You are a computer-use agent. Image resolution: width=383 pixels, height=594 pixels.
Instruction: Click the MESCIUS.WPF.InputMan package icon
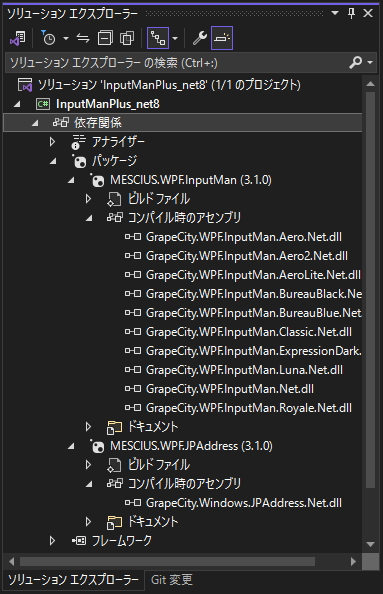tap(97, 180)
